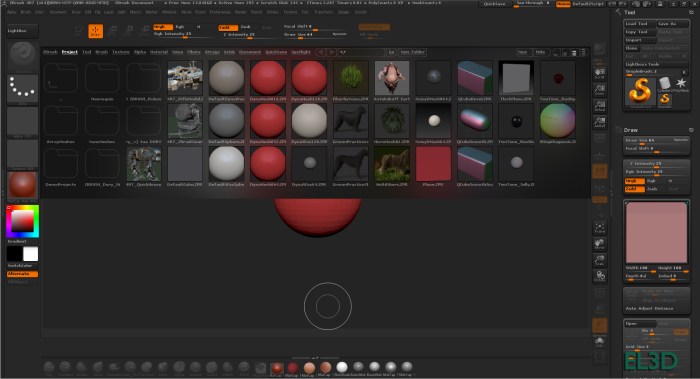Select the ThickPlane project thumbnail
Screen dimensions: 700x379
(x=516, y=78)
